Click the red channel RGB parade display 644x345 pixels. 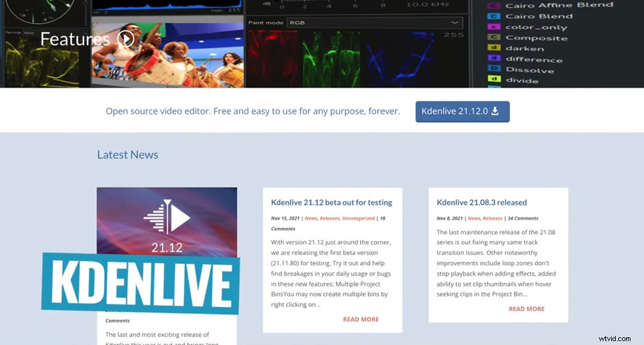click(x=272, y=59)
